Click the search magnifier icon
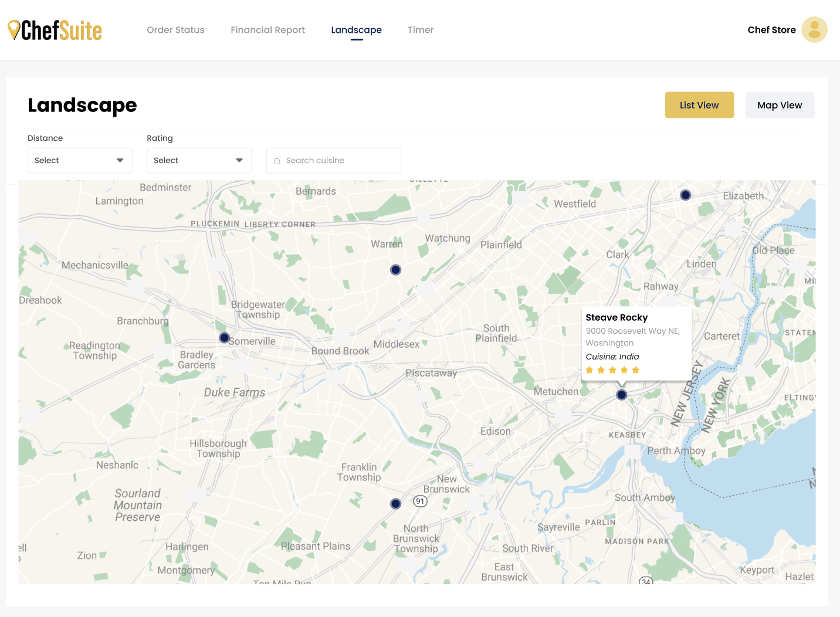Image resolution: width=840 pixels, height=617 pixels. [x=277, y=161]
